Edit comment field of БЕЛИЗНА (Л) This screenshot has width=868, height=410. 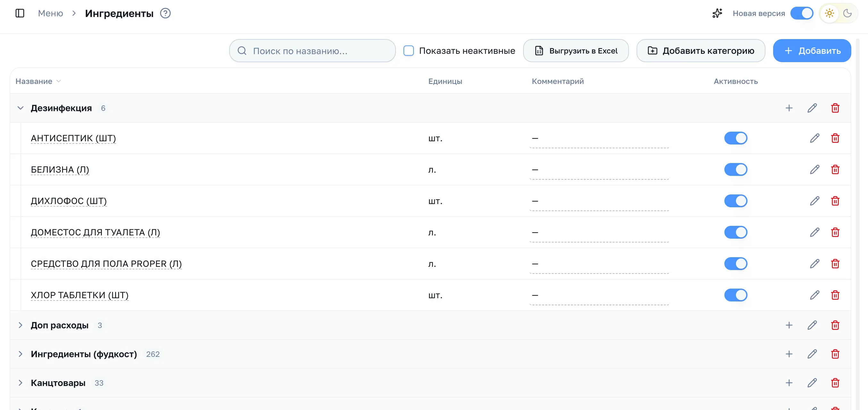coord(599,170)
